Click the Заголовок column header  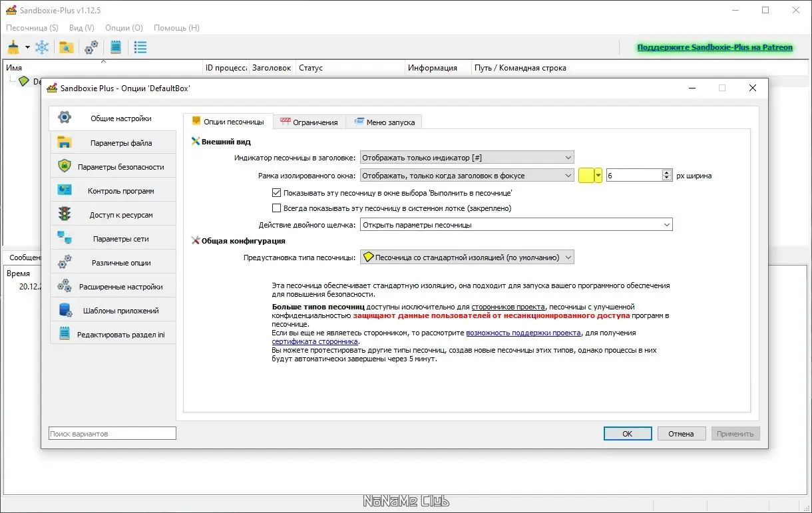point(272,68)
